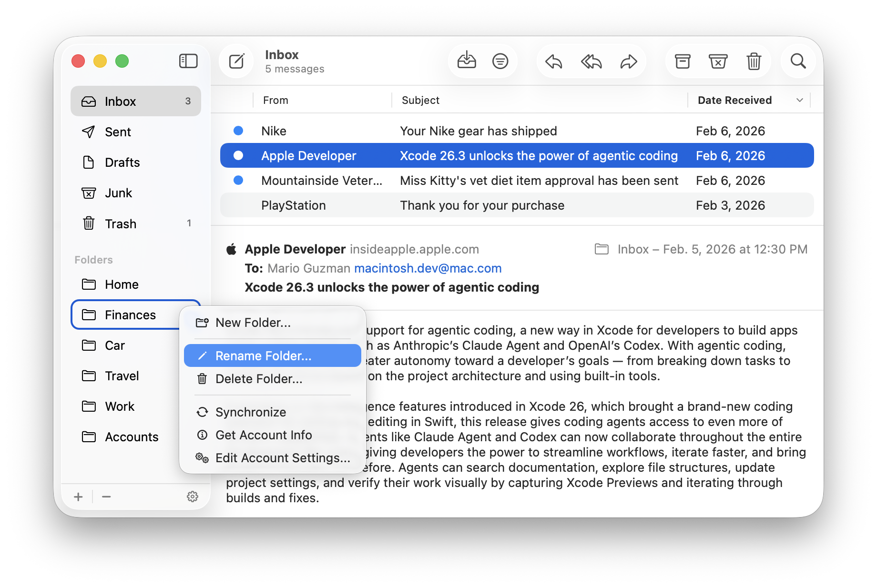Screen dimensions: 877x588
Task: Toggle the sidebar visibility button
Action: (x=188, y=61)
